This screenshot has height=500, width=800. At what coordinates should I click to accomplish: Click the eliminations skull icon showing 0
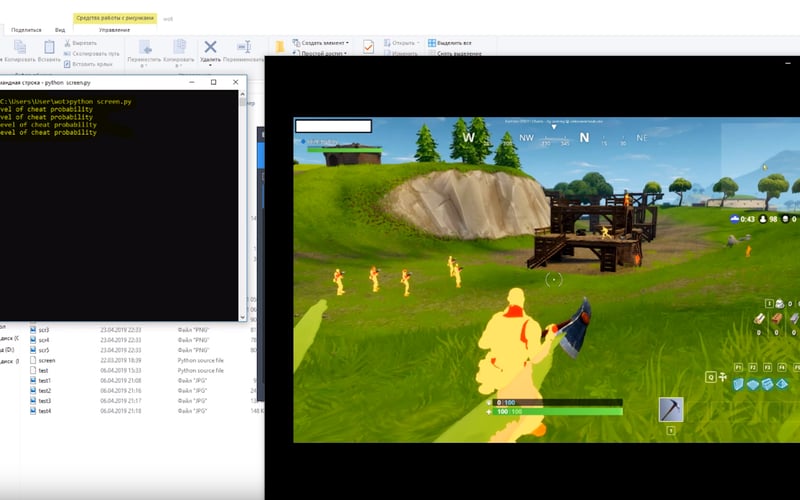(x=786, y=219)
